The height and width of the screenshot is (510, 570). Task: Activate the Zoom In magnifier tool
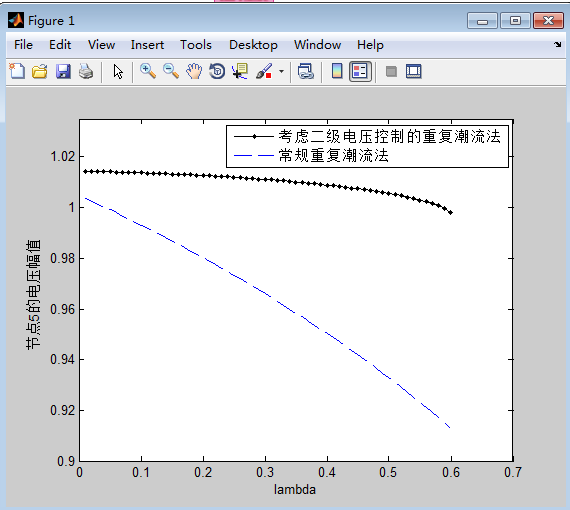click(x=148, y=71)
